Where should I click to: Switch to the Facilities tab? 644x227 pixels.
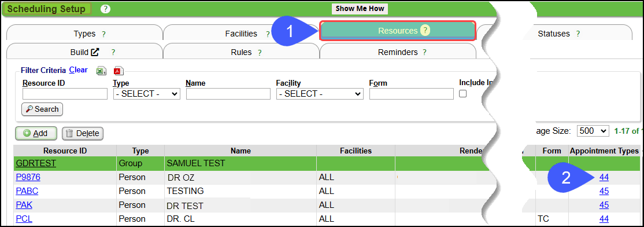[x=241, y=34]
